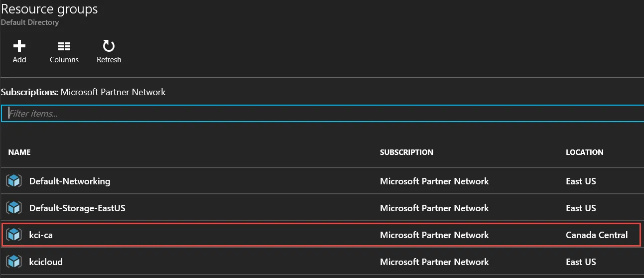Sort by the SUBSCRIPTION column header

pos(406,152)
